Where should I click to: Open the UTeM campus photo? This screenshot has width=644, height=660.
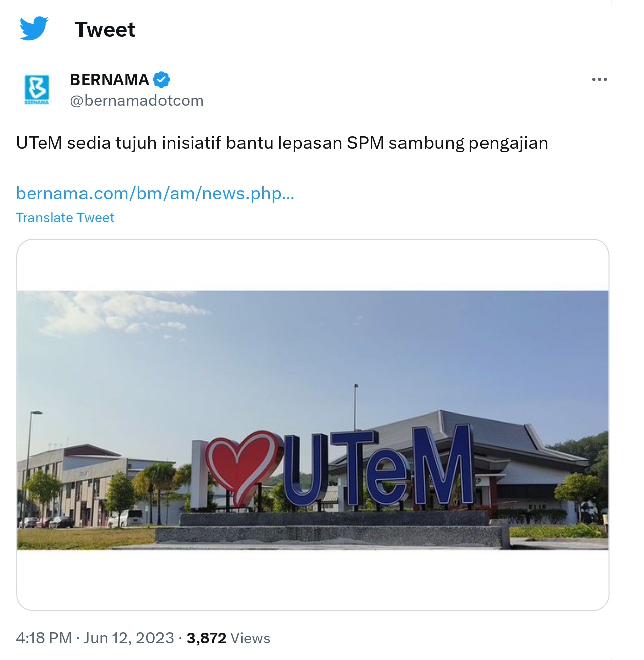(x=312, y=420)
